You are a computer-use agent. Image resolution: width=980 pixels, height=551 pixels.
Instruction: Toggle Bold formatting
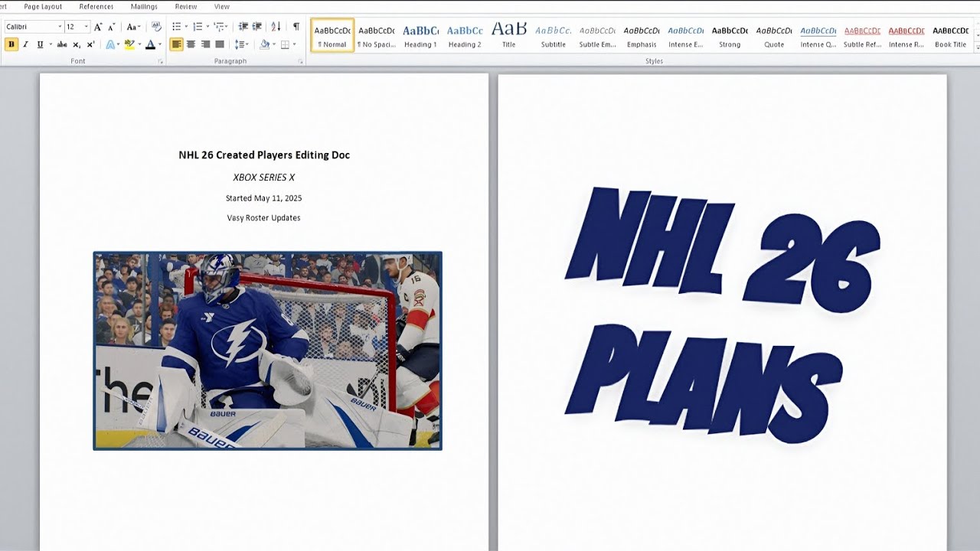pyautogui.click(x=11, y=44)
